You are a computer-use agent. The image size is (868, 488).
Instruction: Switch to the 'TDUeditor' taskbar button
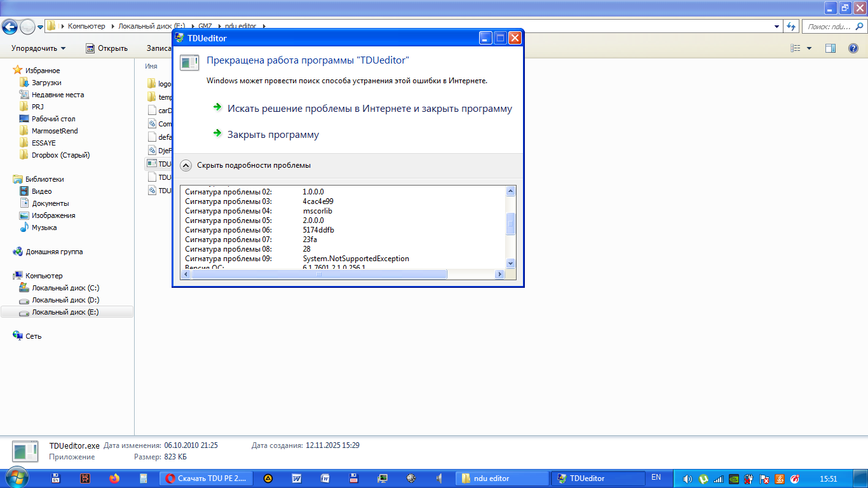[598, 478]
